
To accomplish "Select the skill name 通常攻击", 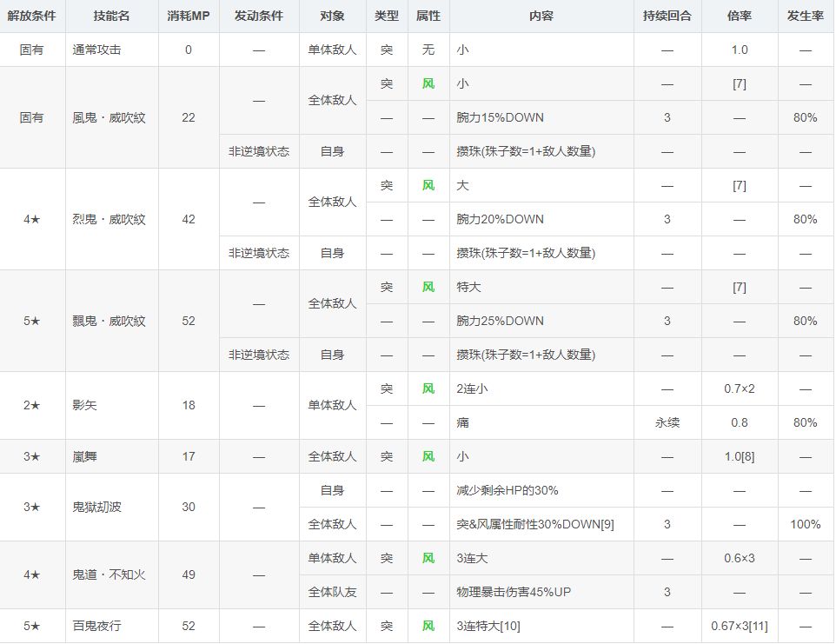I will 96,50.
